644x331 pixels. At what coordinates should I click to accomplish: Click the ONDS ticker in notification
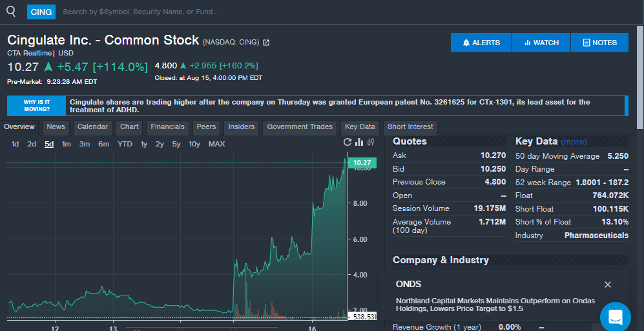point(408,285)
